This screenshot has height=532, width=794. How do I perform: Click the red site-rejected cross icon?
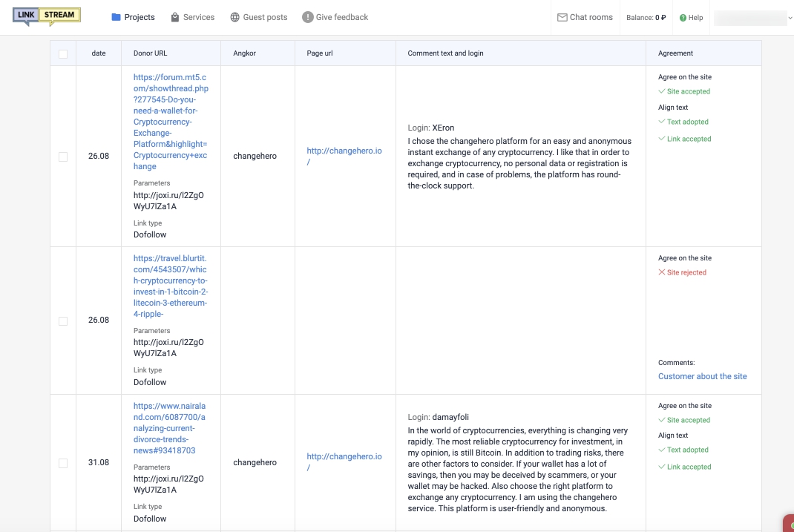pyautogui.click(x=661, y=272)
